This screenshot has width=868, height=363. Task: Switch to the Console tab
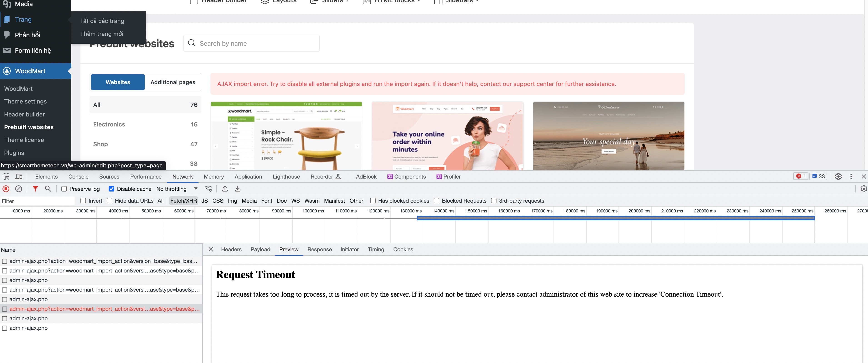78,176
